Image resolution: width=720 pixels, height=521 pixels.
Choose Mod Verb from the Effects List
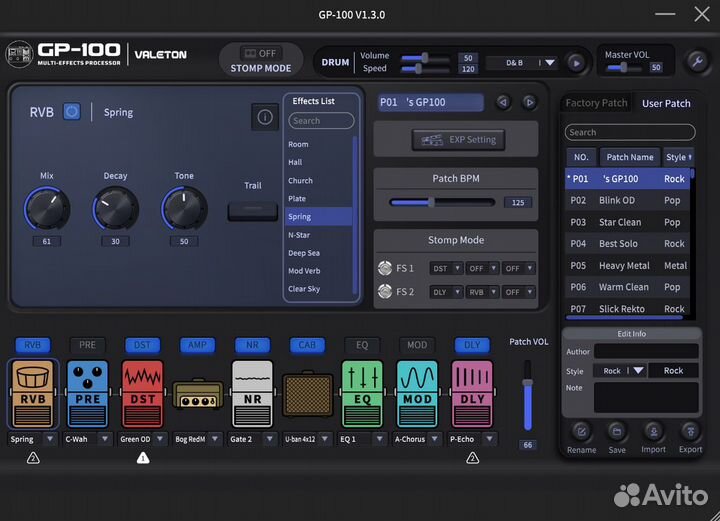pyautogui.click(x=319, y=271)
